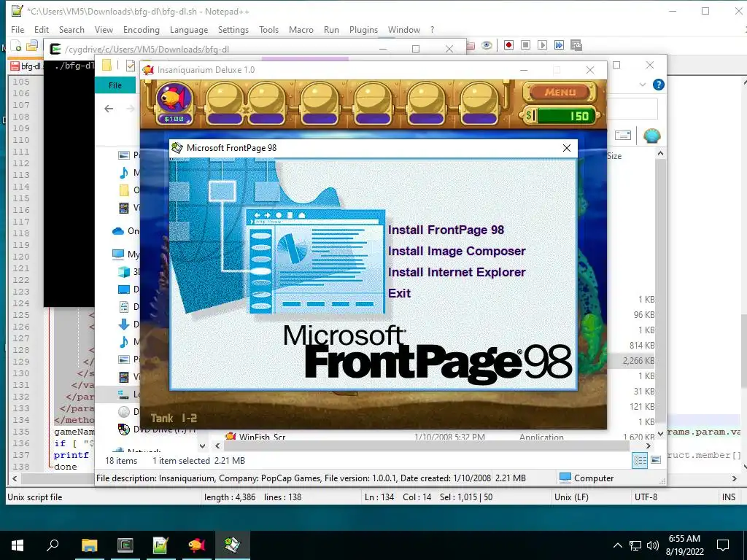Click the Size column header in Explorer
The width and height of the screenshot is (747, 560).
pyautogui.click(x=614, y=156)
